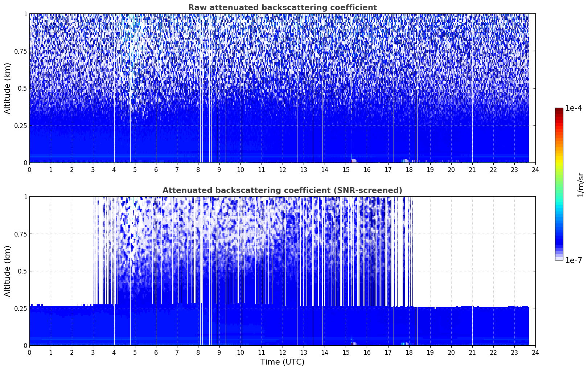This screenshot has width=588, height=370.
Task: Click the colorbar's "1e-4" maximum label
Action: 573,108
